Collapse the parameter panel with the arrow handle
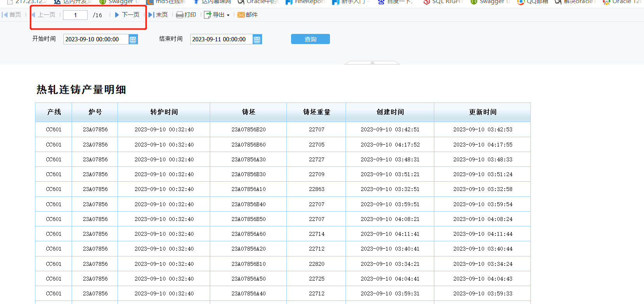The width and height of the screenshot is (644, 304). click(x=372, y=62)
